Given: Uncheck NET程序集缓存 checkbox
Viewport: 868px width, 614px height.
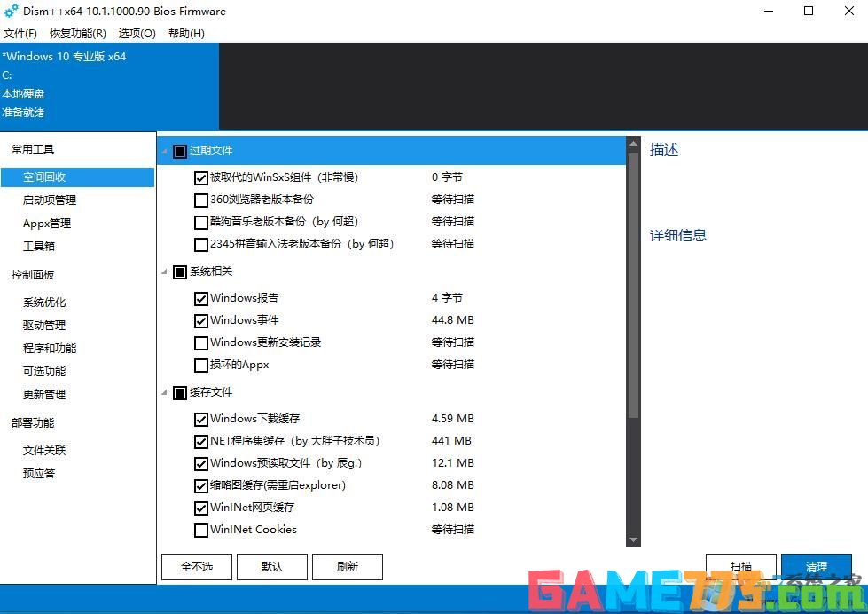Looking at the screenshot, I should click(x=201, y=442).
